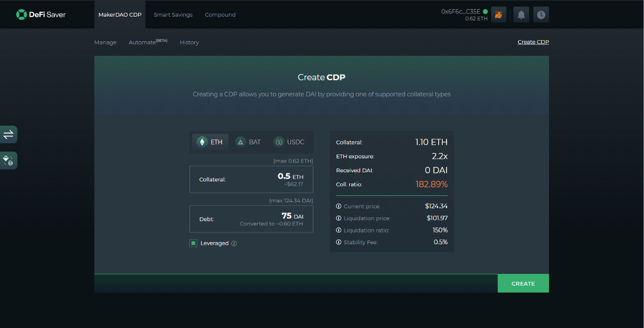Screen dimensions: 644x328
Task: Click the 150% Liquidation ratio value
Action: (x=441, y=230)
